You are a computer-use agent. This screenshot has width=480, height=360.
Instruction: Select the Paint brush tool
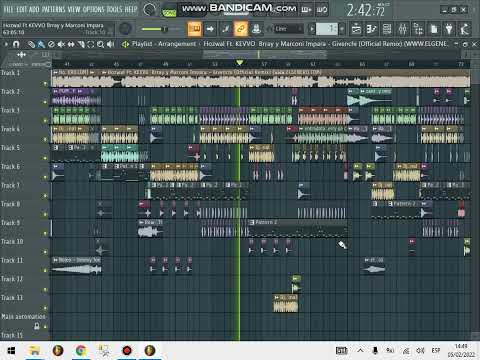click(41, 44)
